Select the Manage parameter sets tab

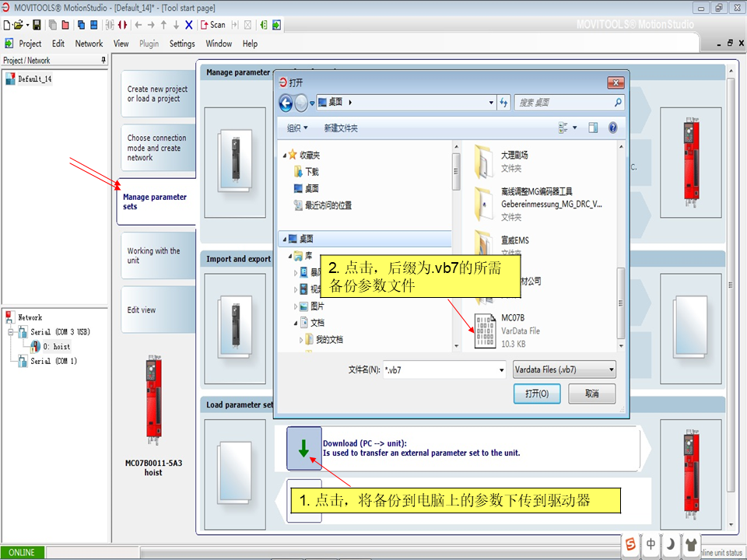(x=156, y=202)
